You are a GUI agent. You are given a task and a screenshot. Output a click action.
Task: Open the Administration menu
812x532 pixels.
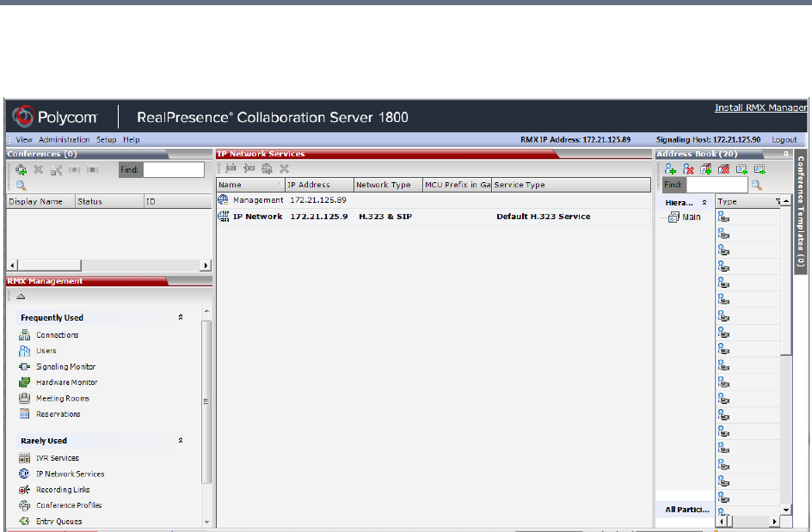[65, 140]
